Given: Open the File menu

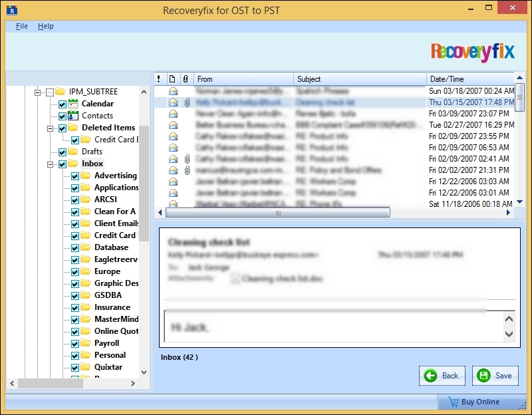Looking at the screenshot, I should coord(22,26).
